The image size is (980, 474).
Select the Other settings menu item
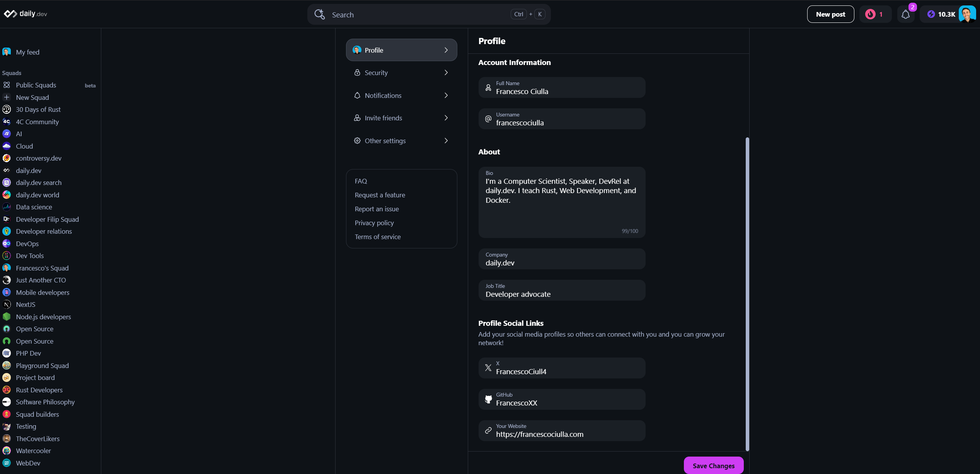point(401,141)
